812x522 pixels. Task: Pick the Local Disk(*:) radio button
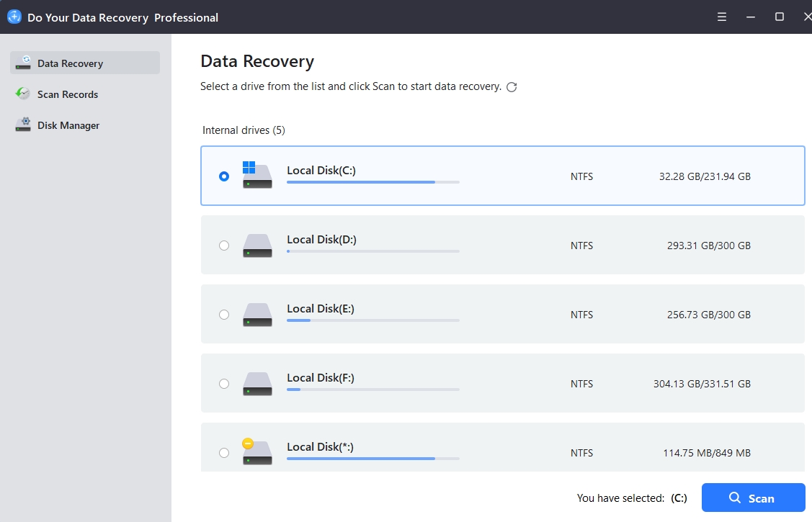tap(224, 453)
